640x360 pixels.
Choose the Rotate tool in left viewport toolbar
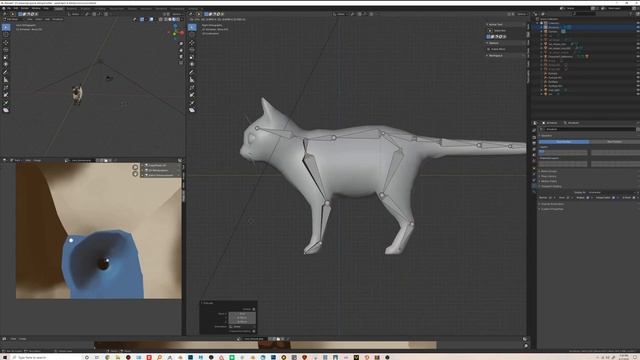pyautogui.click(x=6, y=50)
